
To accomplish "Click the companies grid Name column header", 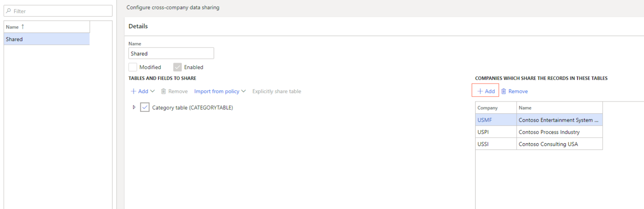I will 560,107.
